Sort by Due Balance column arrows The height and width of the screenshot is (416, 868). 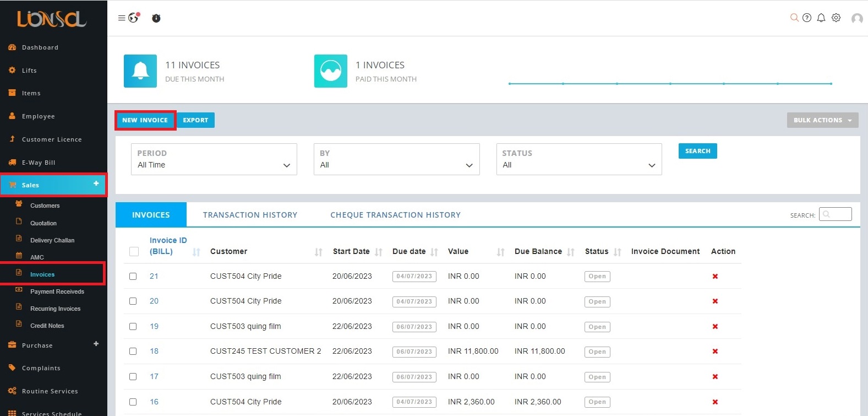571,252
